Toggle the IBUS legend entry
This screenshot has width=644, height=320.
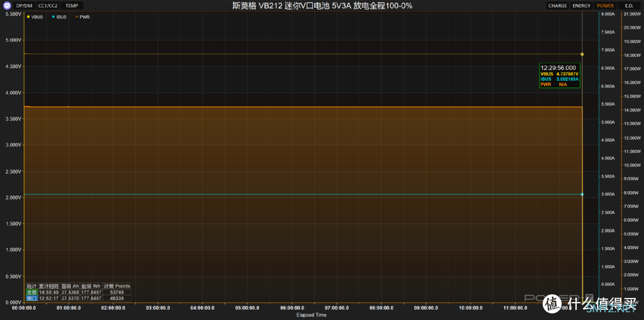tap(60, 17)
